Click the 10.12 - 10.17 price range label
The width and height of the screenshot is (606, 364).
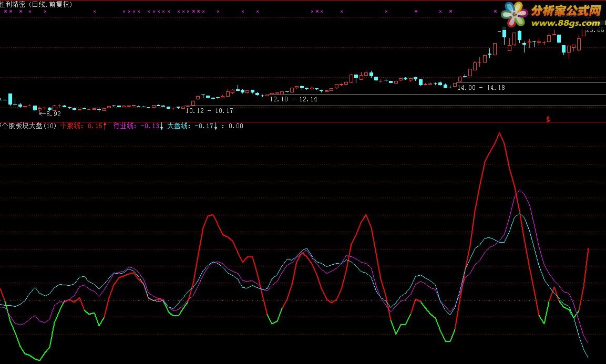pyautogui.click(x=210, y=111)
